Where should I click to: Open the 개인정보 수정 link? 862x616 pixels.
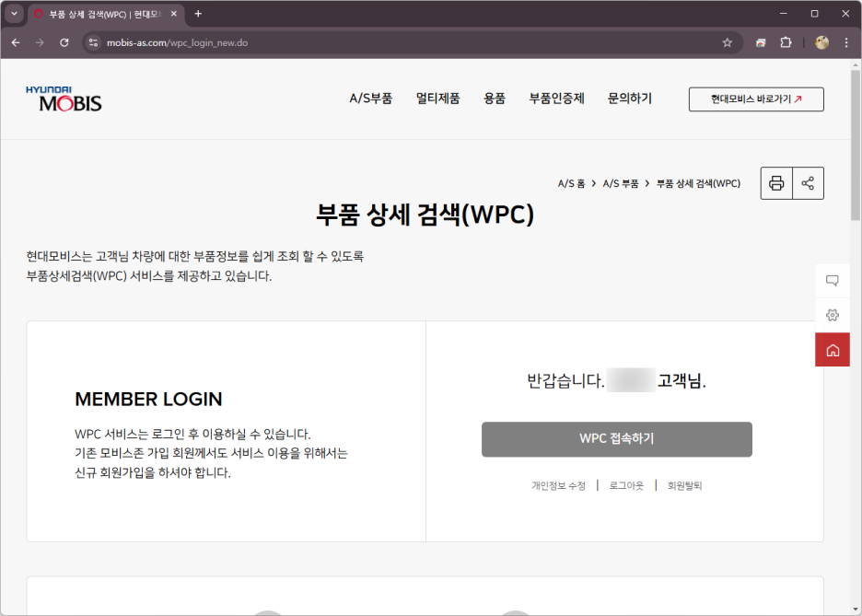click(x=558, y=486)
